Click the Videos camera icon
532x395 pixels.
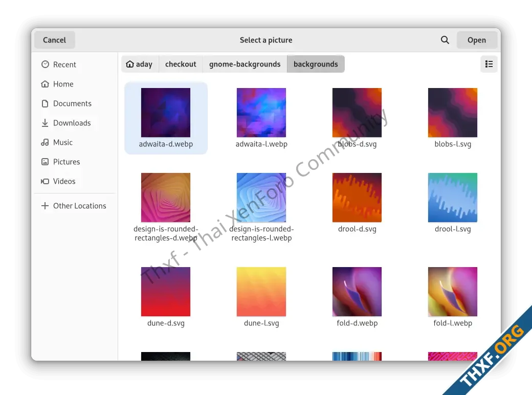click(45, 181)
